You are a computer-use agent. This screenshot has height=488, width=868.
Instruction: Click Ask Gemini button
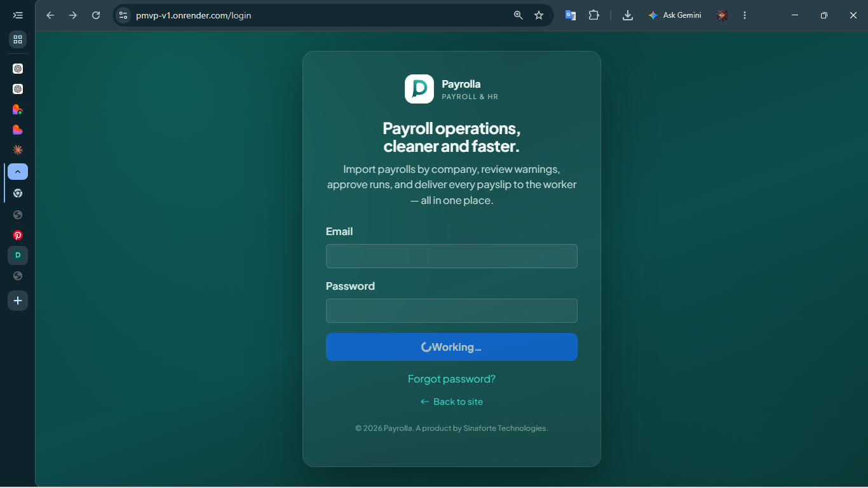(x=675, y=15)
